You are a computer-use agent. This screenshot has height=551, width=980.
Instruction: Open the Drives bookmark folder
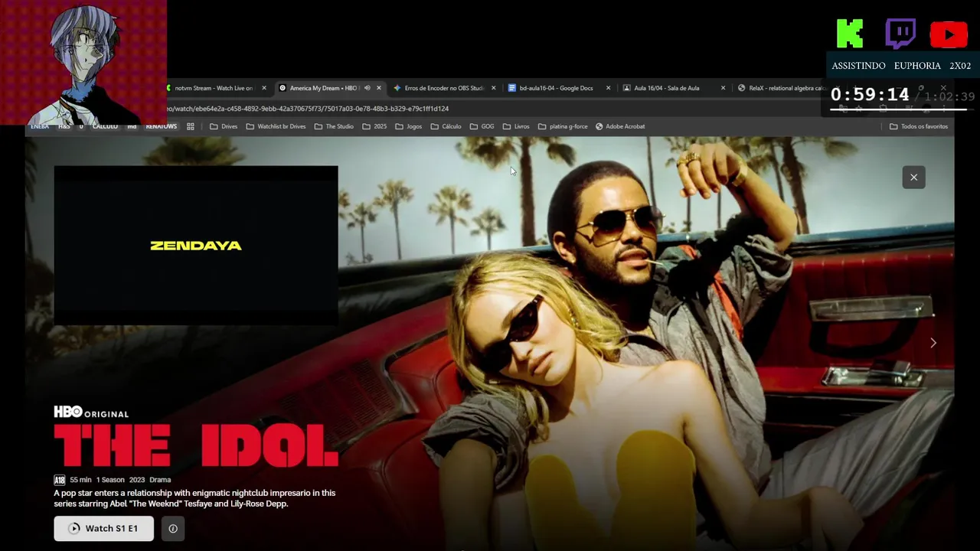point(224,126)
